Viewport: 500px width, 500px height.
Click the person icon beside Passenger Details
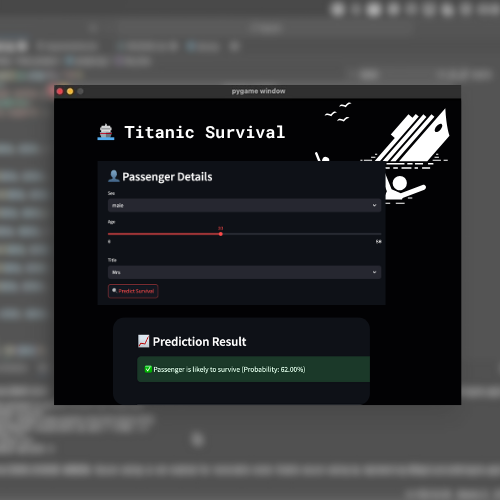click(x=114, y=176)
